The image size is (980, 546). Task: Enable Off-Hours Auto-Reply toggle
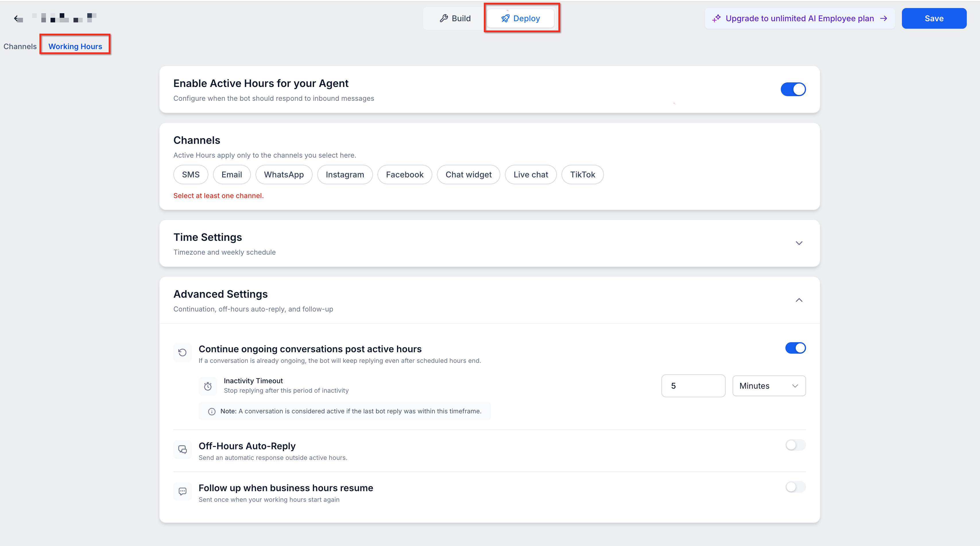coord(795,445)
